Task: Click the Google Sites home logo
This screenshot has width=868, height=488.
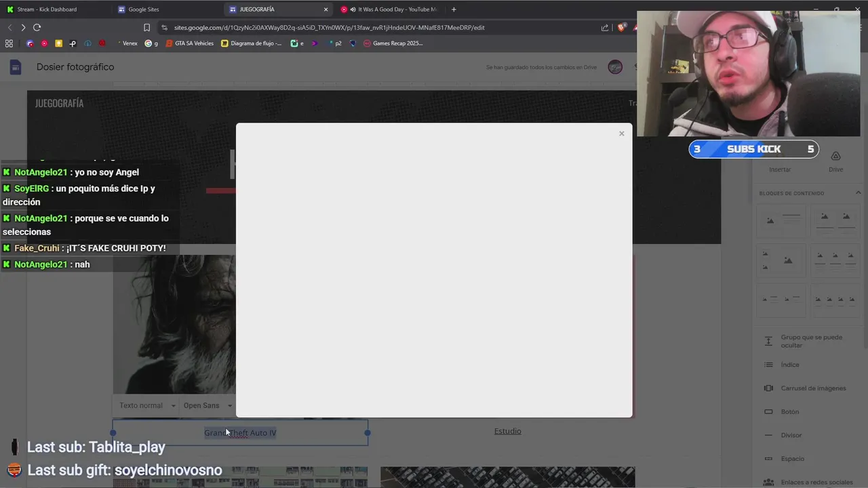Action: click(x=16, y=67)
